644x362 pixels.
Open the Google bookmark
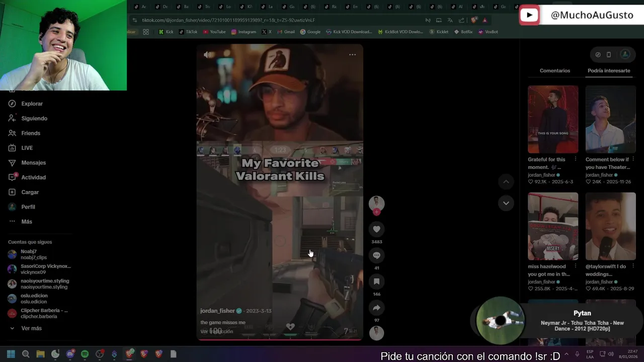pos(310,32)
